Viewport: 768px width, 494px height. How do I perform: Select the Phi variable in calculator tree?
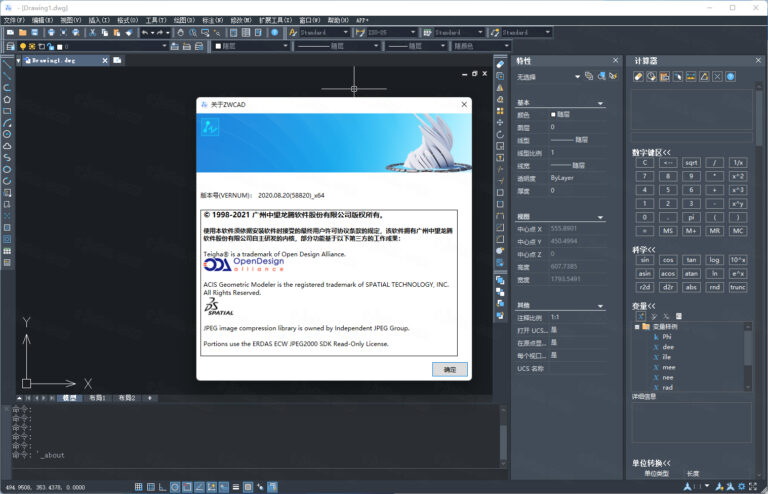point(666,337)
